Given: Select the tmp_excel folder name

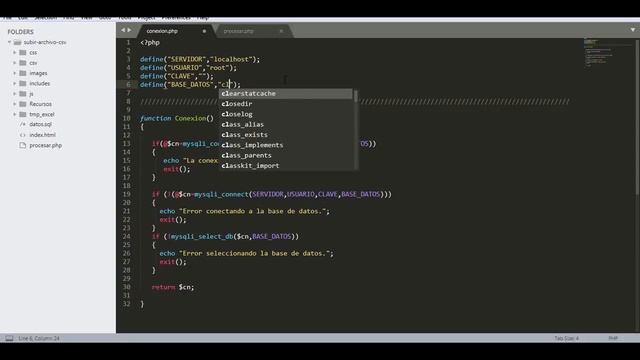Looking at the screenshot, I should (42, 114).
